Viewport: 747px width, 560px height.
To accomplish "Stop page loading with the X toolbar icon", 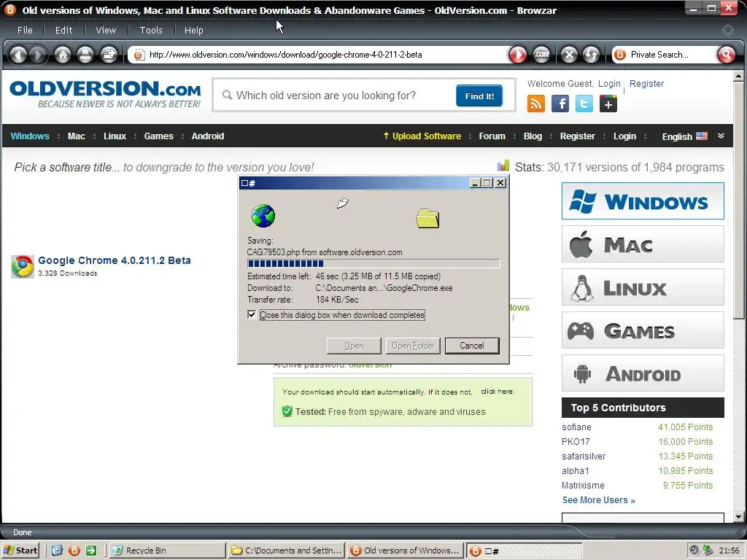I will (569, 55).
